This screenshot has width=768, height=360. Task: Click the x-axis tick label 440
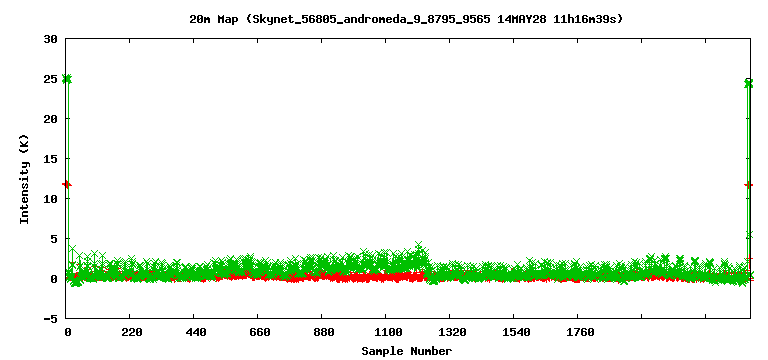(x=195, y=333)
